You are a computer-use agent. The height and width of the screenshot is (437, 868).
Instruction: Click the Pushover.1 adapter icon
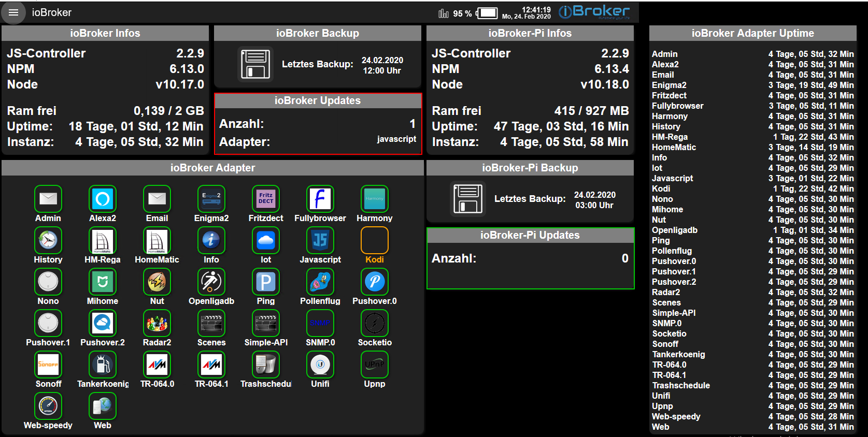pyautogui.click(x=48, y=323)
